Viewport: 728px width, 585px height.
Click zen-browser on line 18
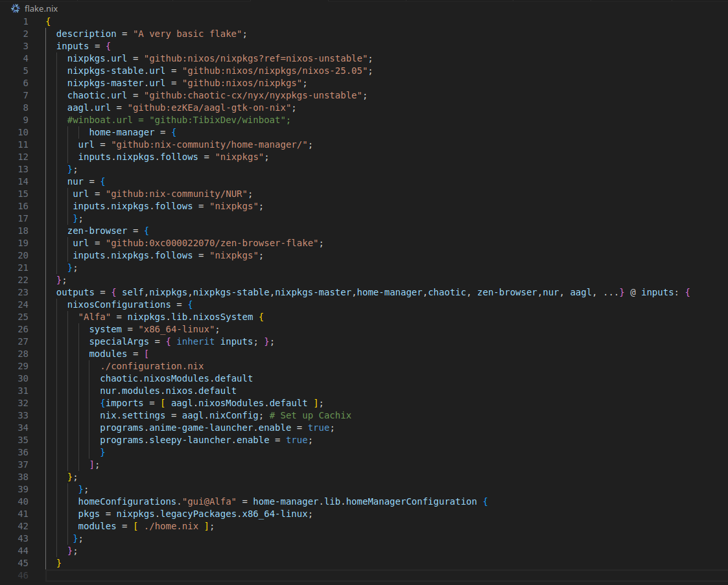97,231
